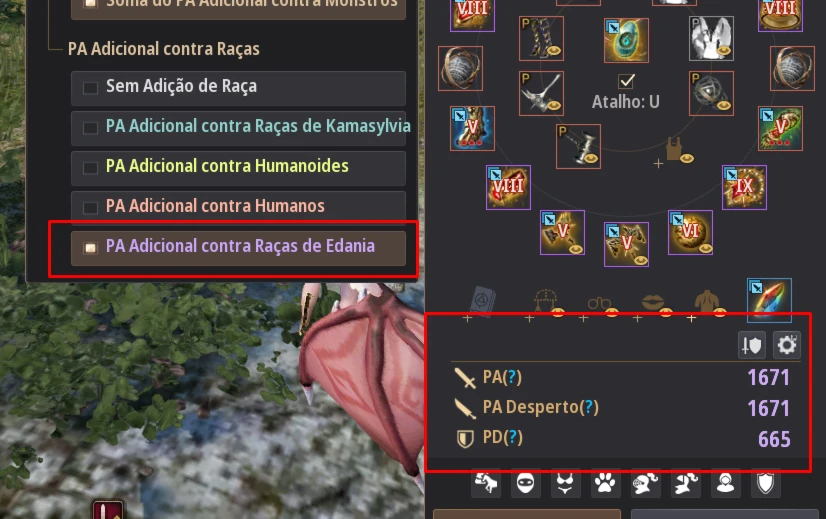Open the gear settings icon above PA
Image resolution: width=826 pixels, height=519 pixels.
(x=786, y=346)
